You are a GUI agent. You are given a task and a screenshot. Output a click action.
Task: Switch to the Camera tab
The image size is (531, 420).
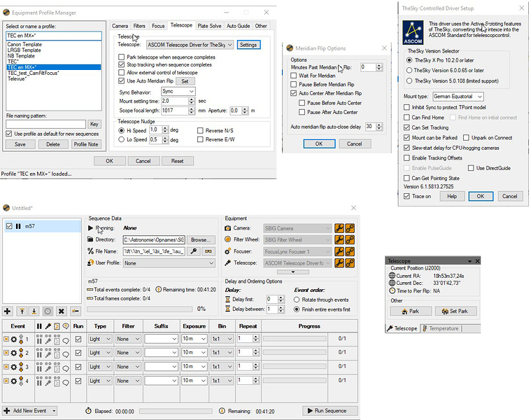pos(120,26)
